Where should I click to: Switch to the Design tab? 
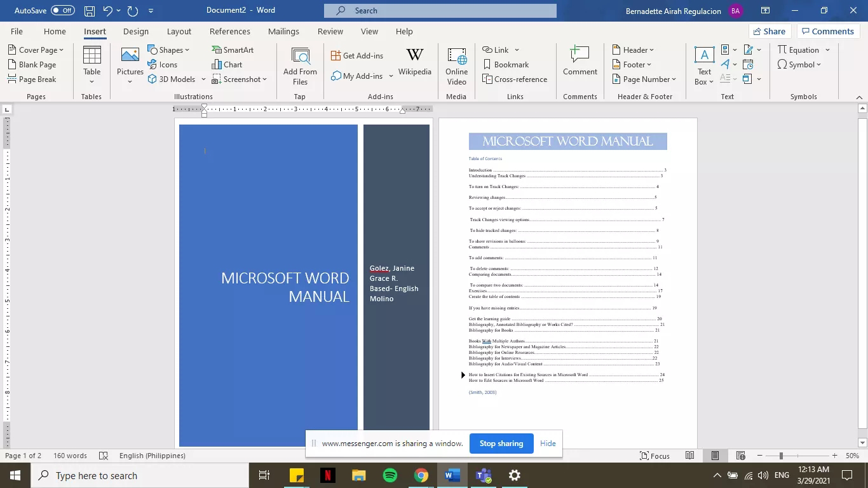(x=136, y=31)
